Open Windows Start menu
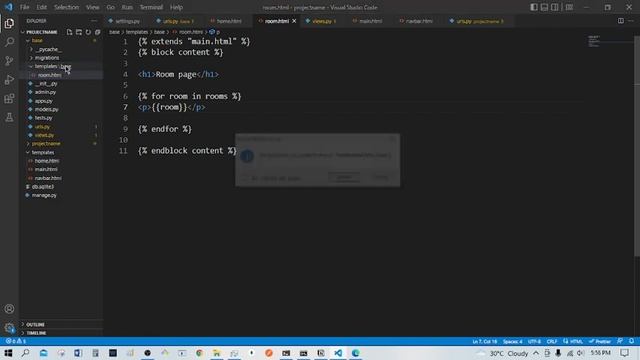Viewport: 640px width, 360px height. tap(8, 353)
